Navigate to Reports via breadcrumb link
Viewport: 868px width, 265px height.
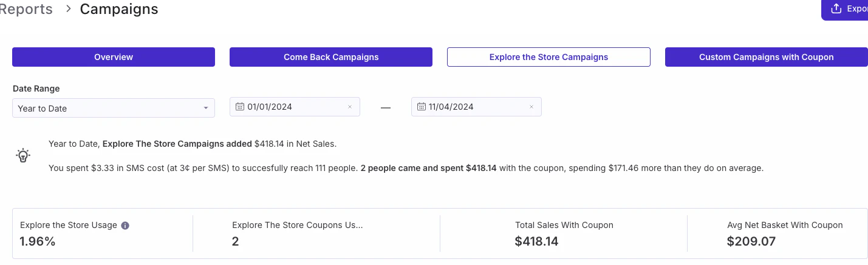(26, 9)
